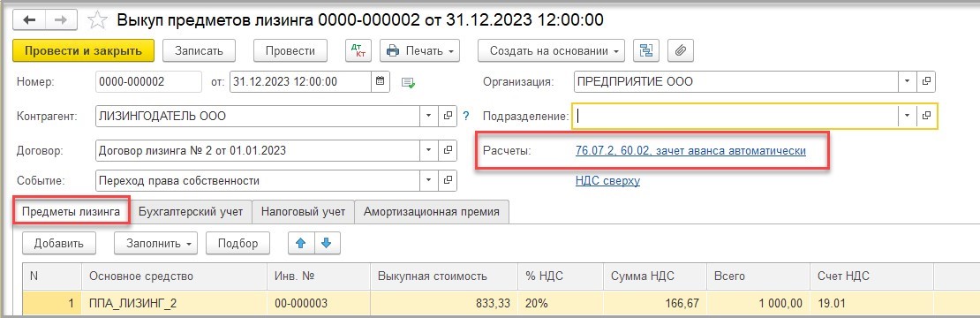Expand the Организация dropdown list
Screen dimensions: 980x318
point(907,81)
